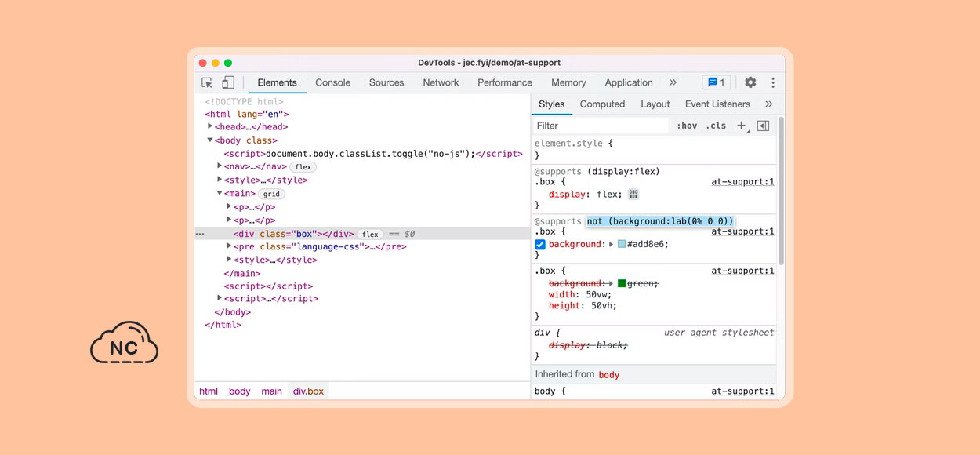The image size is (980, 455).
Task: Switch to the Elements tab
Action: [277, 82]
